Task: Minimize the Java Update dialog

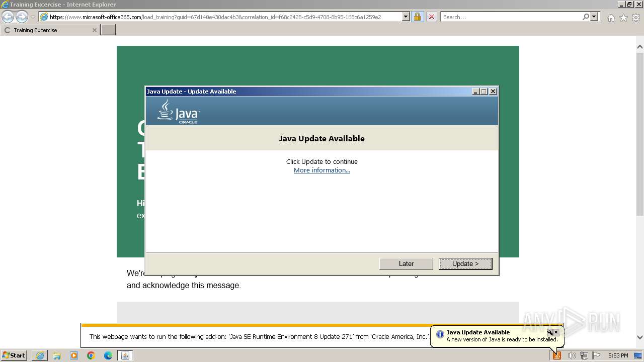Action: pyautogui.click(x=476, y=92)
